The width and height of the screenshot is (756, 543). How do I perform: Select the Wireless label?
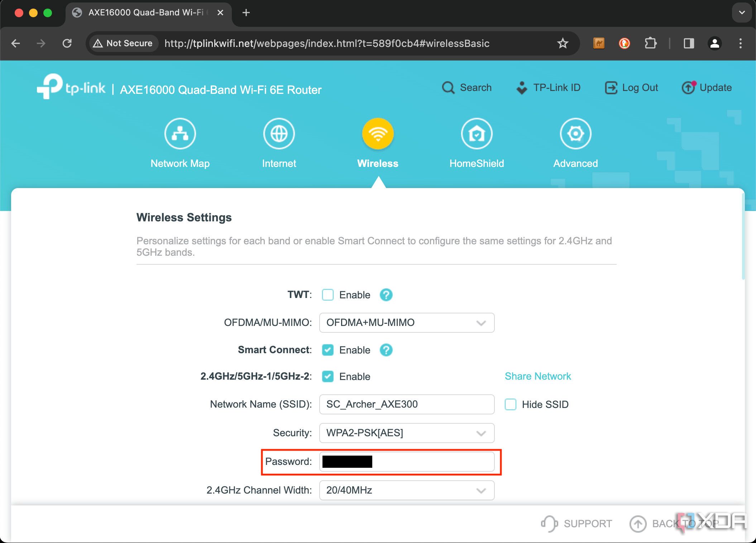pyautogui.click(x=378, y=163)
